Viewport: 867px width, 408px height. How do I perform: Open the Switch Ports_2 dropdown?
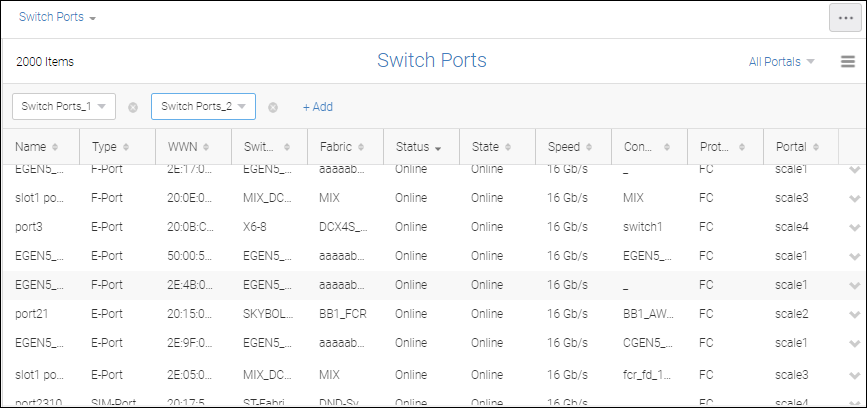[203, 106]
